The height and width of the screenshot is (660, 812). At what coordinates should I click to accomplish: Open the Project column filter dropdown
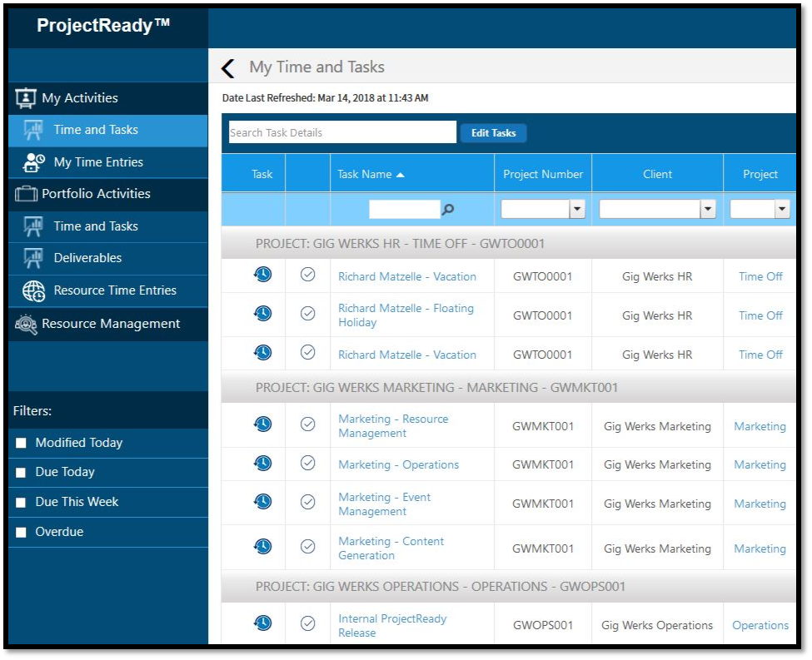[x=782, y=209]
